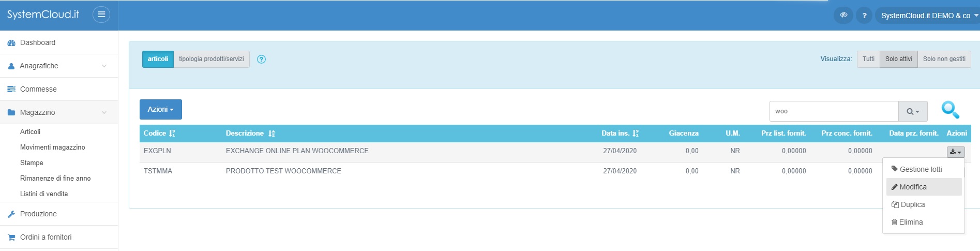Click EXCHANGE ONLINE PLAN WOOCOMMERCE description
This screenshot has width=980, height=251.
297,151
